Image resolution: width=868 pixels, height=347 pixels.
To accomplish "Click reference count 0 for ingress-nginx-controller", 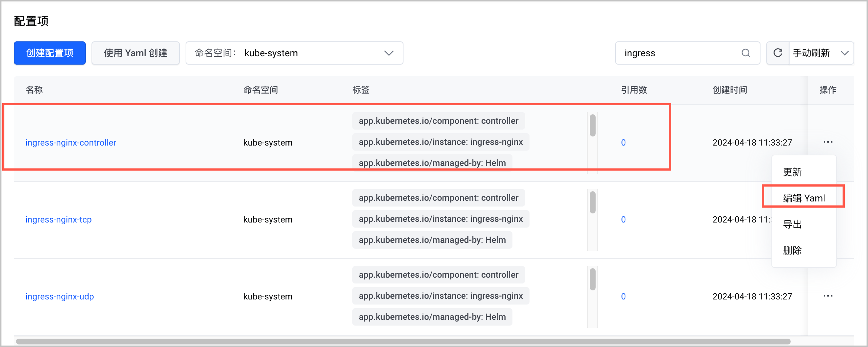I will click(623, 143).
